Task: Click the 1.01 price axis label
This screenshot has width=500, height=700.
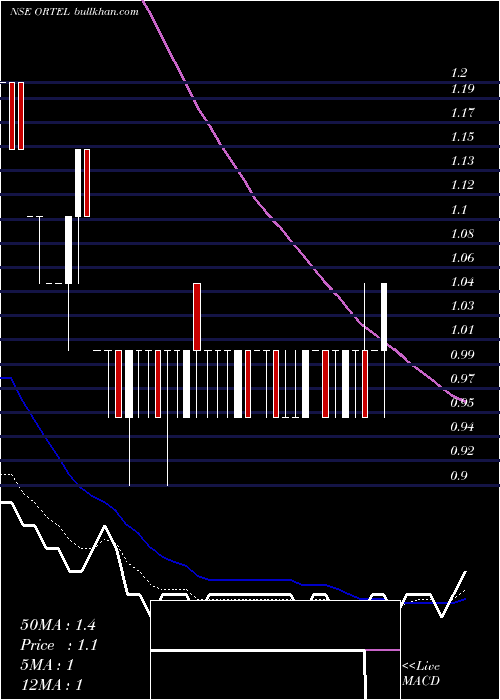Action: click(462, 330)
